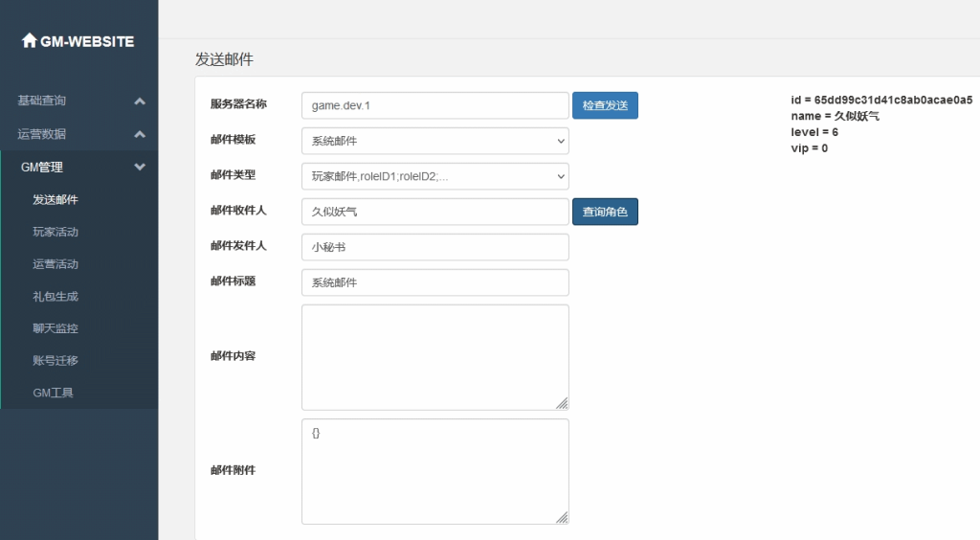Click the home icon beside GM-WEBSITE
Image resolution: width=980 pixels, height=540 pixels.
(29, 41)
